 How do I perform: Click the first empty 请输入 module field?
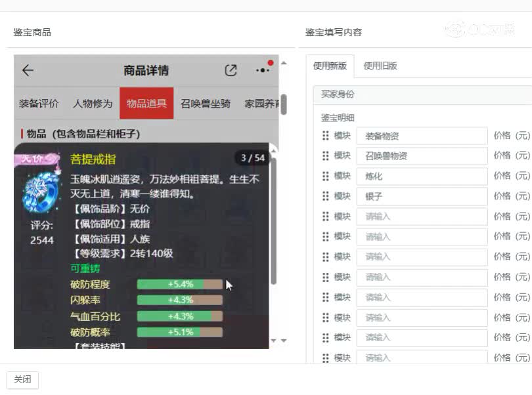click(x=421, y=217)
